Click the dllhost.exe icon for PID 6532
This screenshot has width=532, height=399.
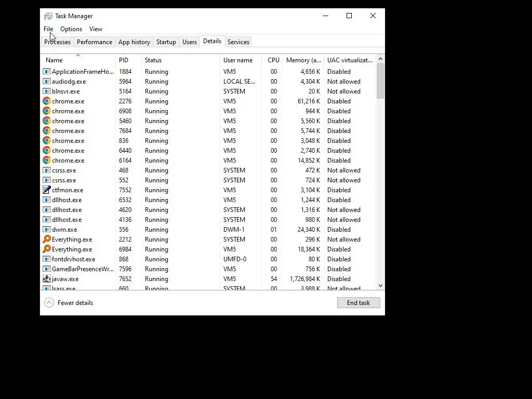coord(47,200)
